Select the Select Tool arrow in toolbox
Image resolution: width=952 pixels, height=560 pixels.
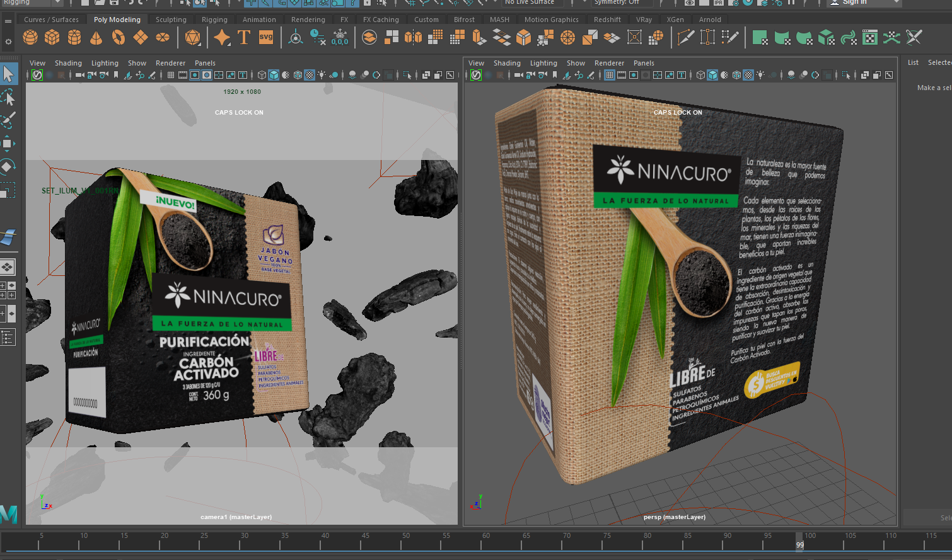click(8, 74)
